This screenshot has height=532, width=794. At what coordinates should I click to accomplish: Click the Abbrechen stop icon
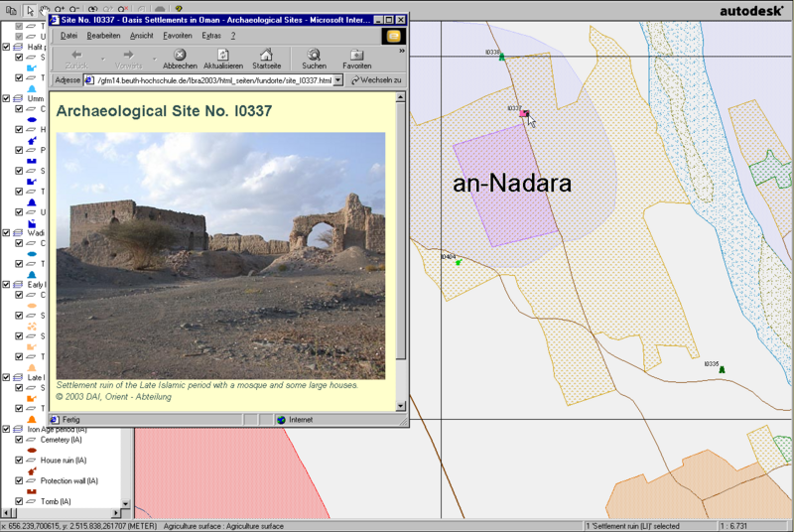coord(180,56)
